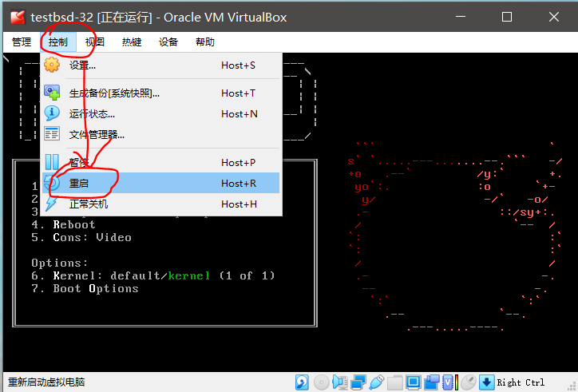Open the 视图 menu
The image size is (578, 392).
tap(95, 42)
